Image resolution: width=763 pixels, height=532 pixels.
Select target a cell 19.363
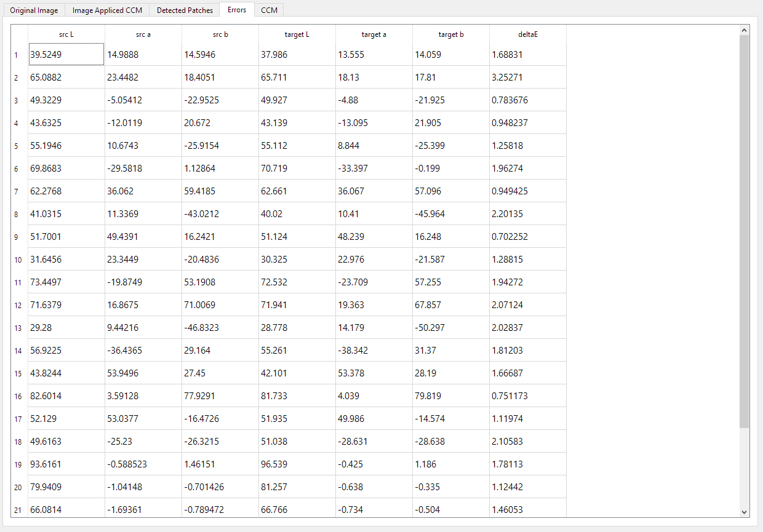tap(374, 305)
